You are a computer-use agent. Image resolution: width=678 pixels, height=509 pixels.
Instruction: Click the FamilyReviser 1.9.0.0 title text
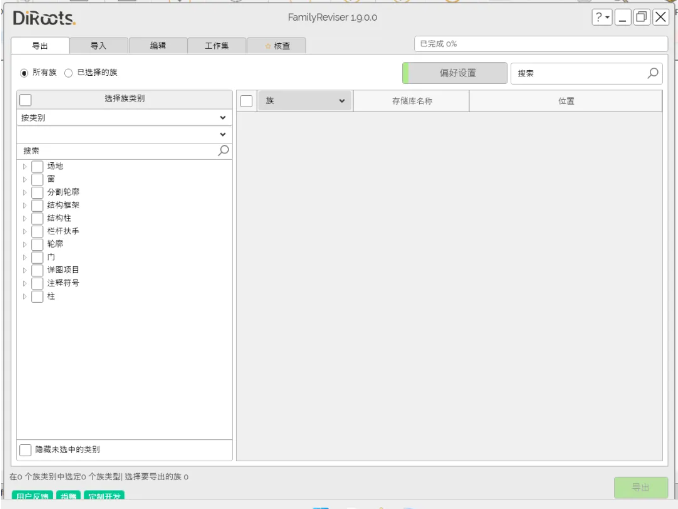coord(333,18)
